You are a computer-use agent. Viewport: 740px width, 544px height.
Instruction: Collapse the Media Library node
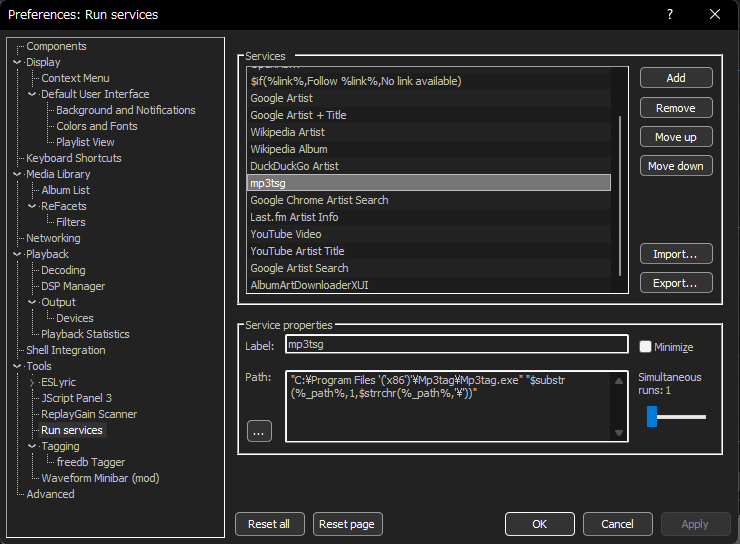[x=17, y=174]
